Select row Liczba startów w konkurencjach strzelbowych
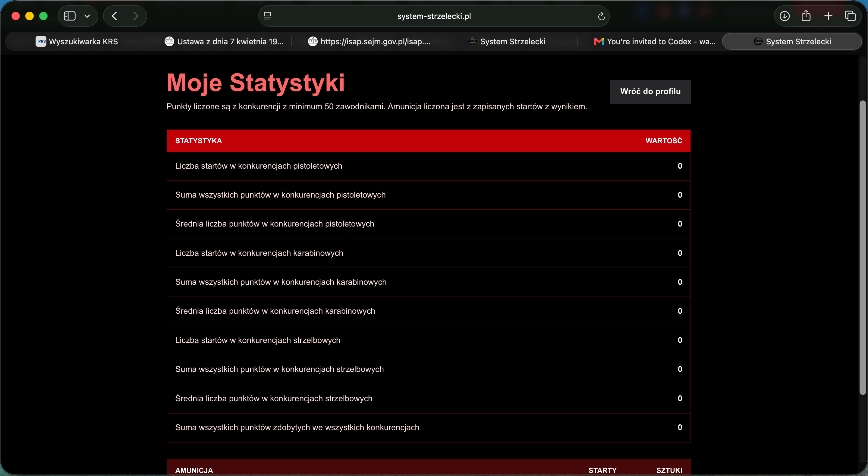 click(429, 340)
